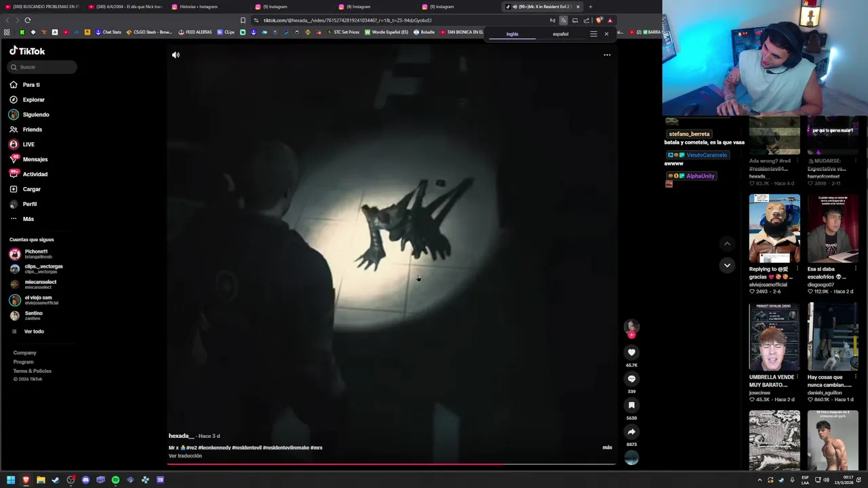Click Ver traducción under the caption
The image size is (868, 488).
pos(185,455)
